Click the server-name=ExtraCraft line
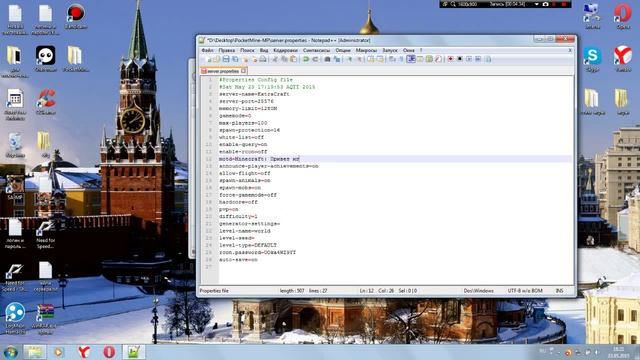Viewport: 640px width, 360px height. point(254,94)
